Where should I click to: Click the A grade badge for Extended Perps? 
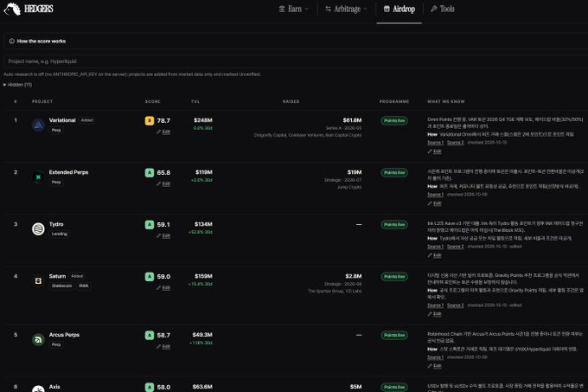(150, 172)
